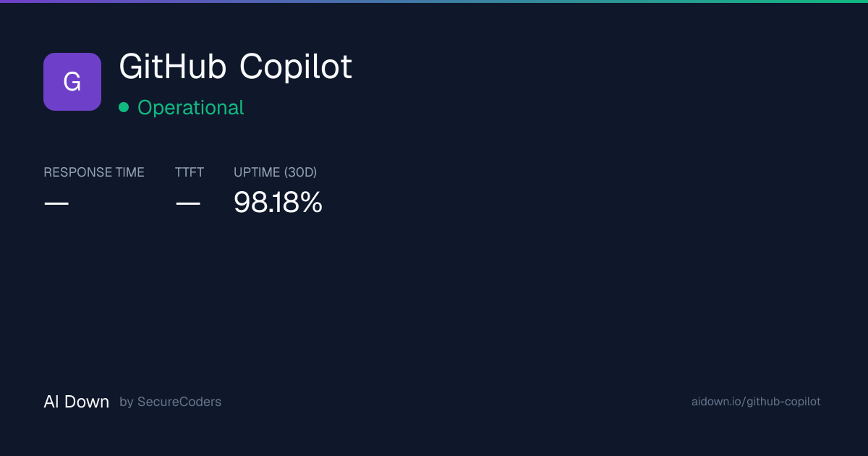This screenshot has width=868, height=456.
Task: Click the Operational status text
Action: click(x=191, y=107)
